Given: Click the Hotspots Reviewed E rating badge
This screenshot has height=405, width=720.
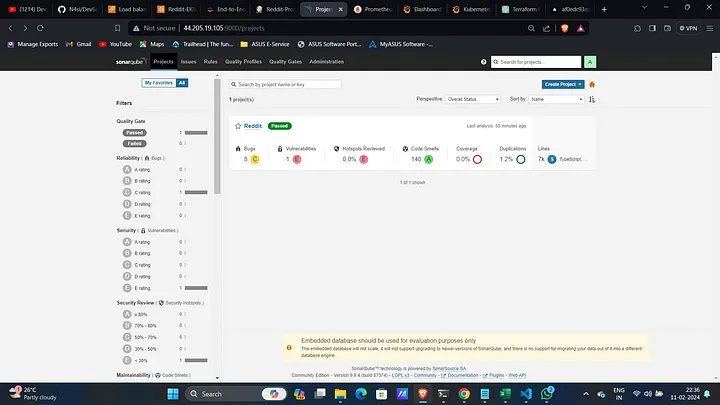Looking at the screenshot, I should 364,159.
